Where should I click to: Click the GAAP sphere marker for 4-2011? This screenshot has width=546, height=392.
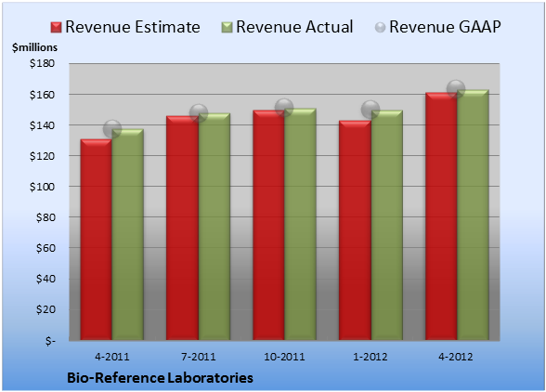point(112,129)
